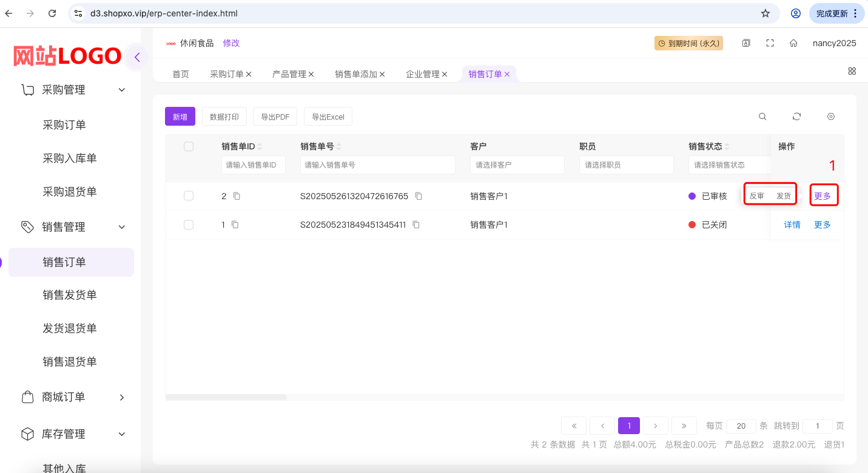Close the 企业管理 tab

click(445, 74)
